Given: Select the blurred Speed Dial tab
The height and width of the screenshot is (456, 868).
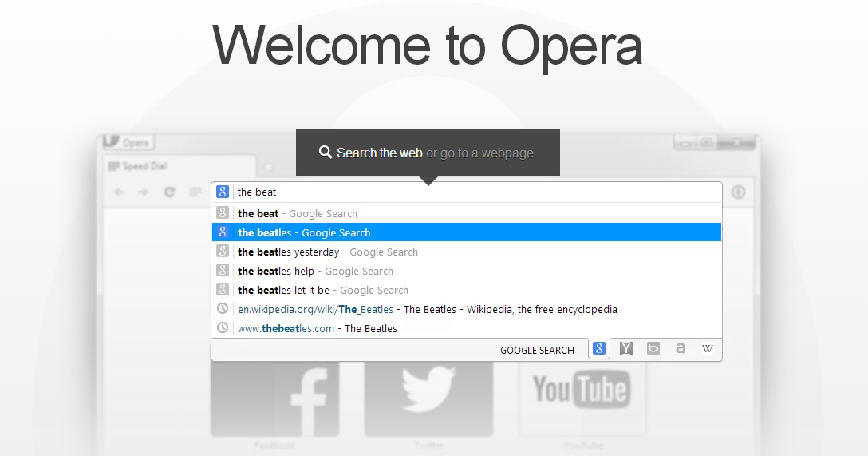Looking at the screenshot, I should [180, 166].
